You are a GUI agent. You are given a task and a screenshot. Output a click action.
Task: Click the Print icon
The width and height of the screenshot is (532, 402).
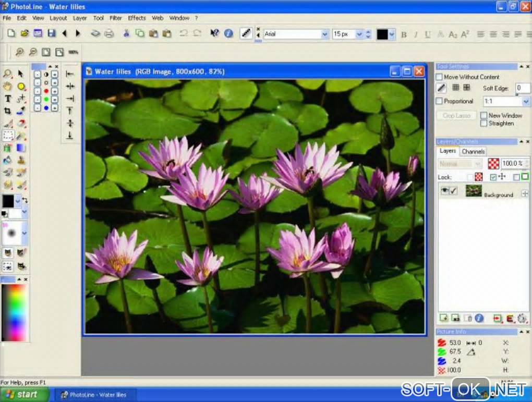(109, 33)
